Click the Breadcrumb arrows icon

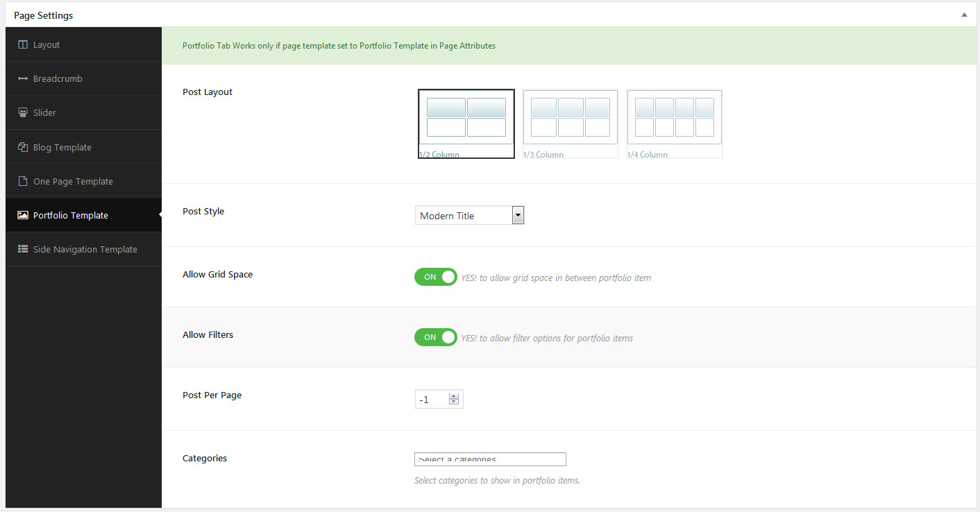pyautogui.click(x=23, y=78)
